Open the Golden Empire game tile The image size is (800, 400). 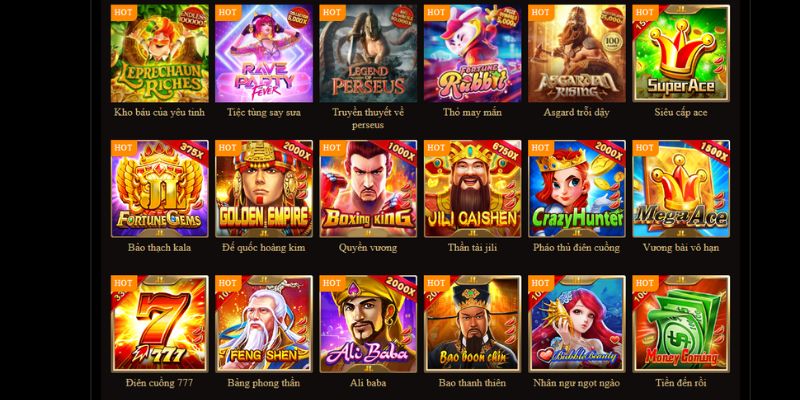tap(264, 189)
